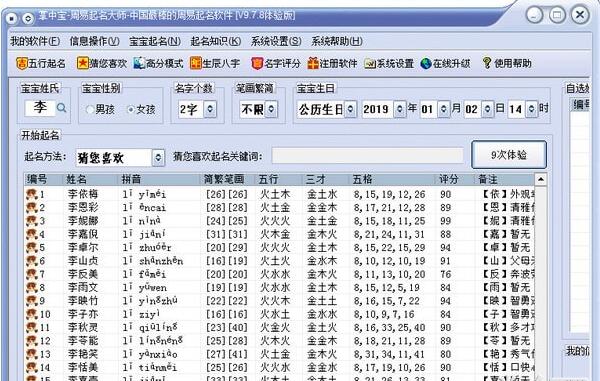Open the 信息操作(V) menu
The image size is (600, 381).
tap(95, 41)
